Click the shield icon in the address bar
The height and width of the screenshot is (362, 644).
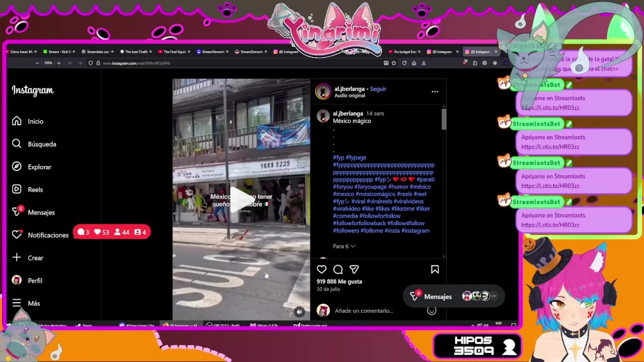coord(91,63)
